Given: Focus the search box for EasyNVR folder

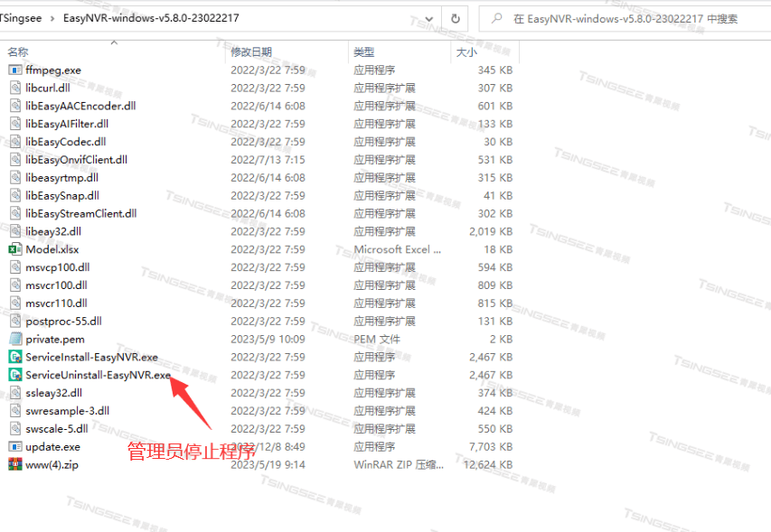Looking at the screenshot, I should 625,19.
